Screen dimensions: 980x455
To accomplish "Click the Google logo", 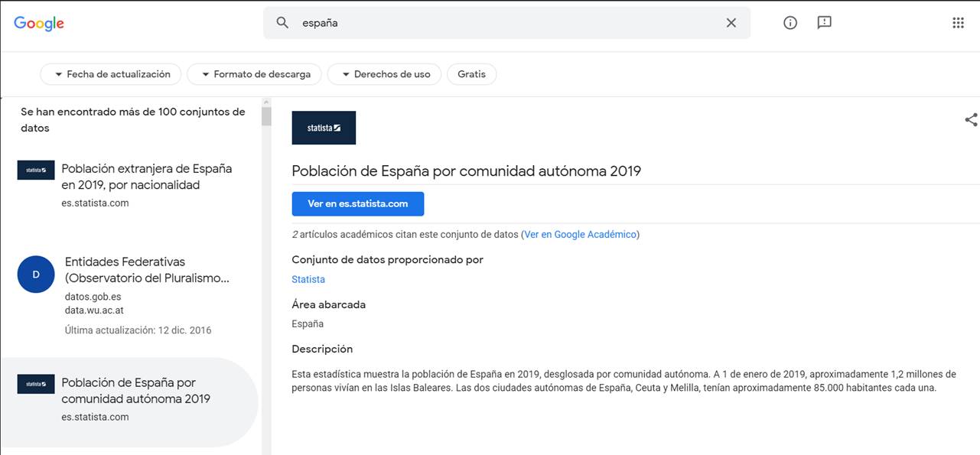I will pyautogui.click(x=39, y=23).
